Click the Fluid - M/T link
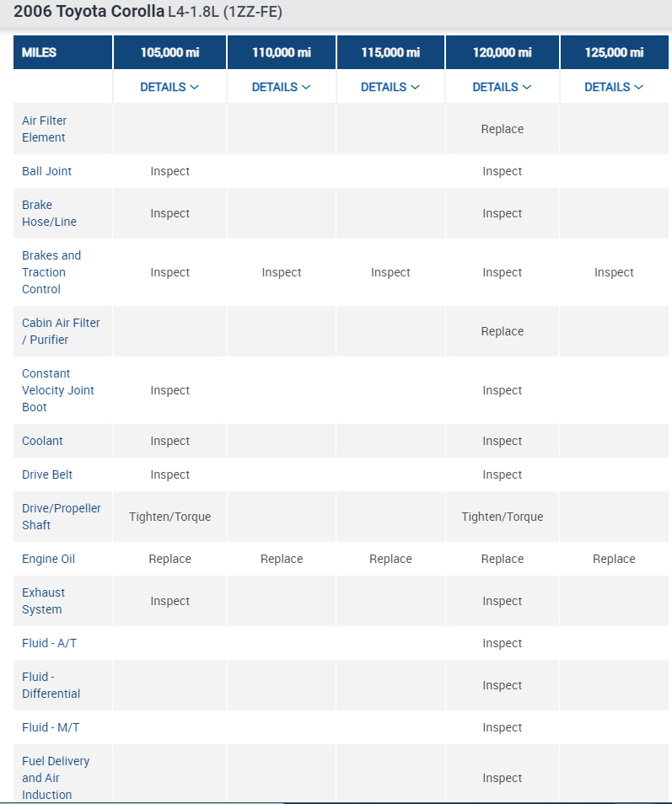 [x=51, y=727]
